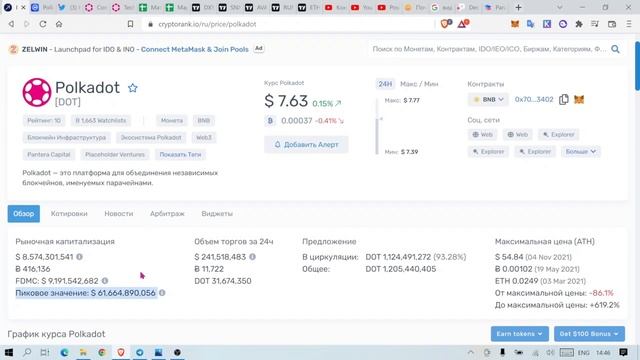Open Windows taskbar search
This screenshot has width=640, height=360.
pos(27,352)
